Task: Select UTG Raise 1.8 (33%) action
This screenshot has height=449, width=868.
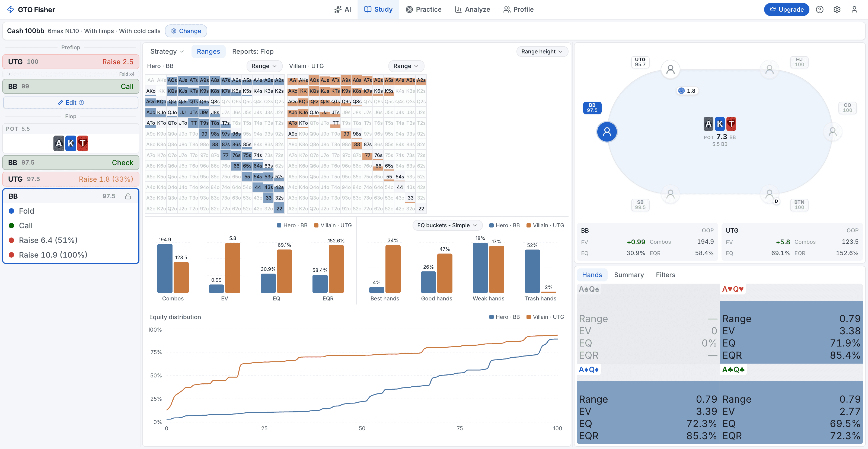Action: [71, 179]
